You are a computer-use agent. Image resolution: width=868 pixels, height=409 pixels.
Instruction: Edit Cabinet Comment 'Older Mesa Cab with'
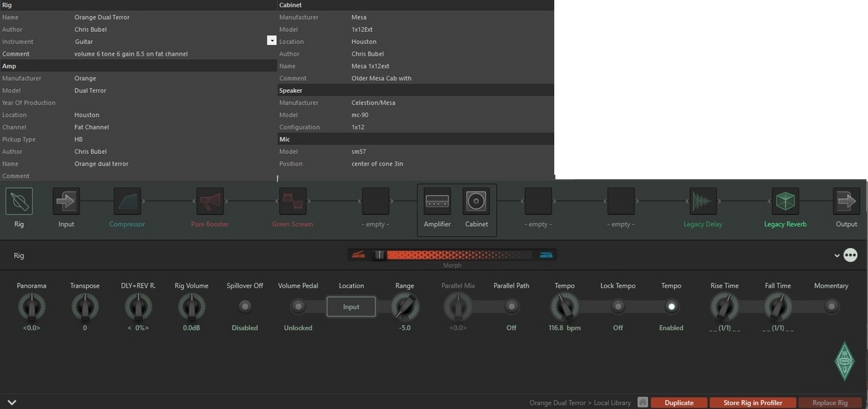click(x=452, y=78)
